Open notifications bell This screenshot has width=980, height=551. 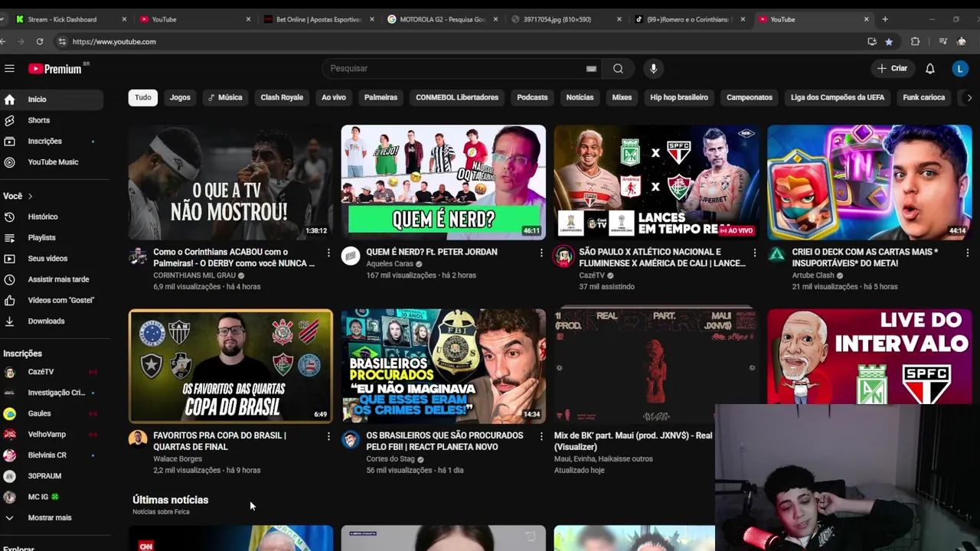coord(929,69)
